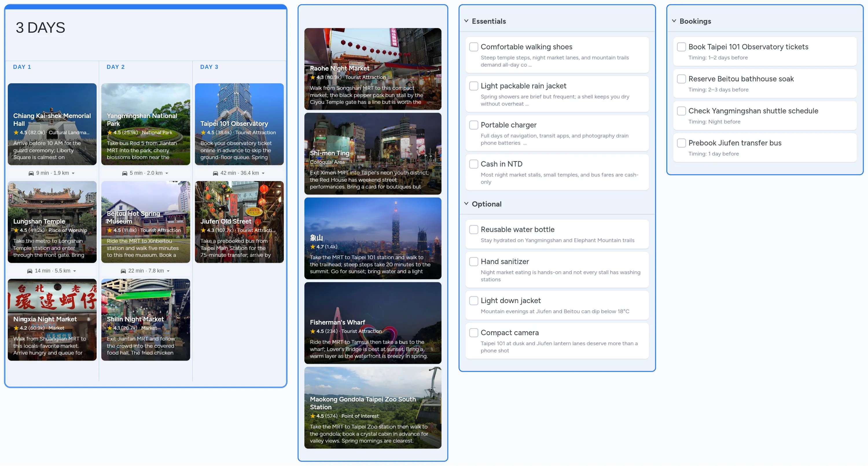
Task: Open Ningxia Night Market card
Action: point(52,319)
